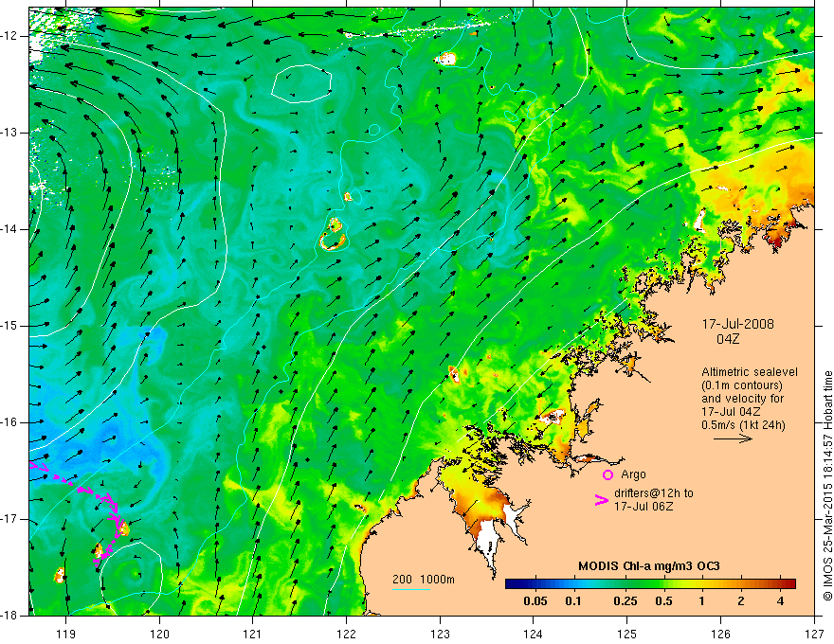This screenshot has width=834, height=644.
Task: Click the '200 1000m' depth contour label
Action: click(x=424, y=580)
